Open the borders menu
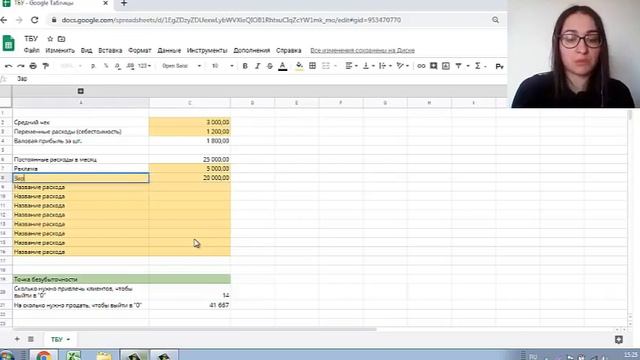The image size is (640, 360). 312,66
